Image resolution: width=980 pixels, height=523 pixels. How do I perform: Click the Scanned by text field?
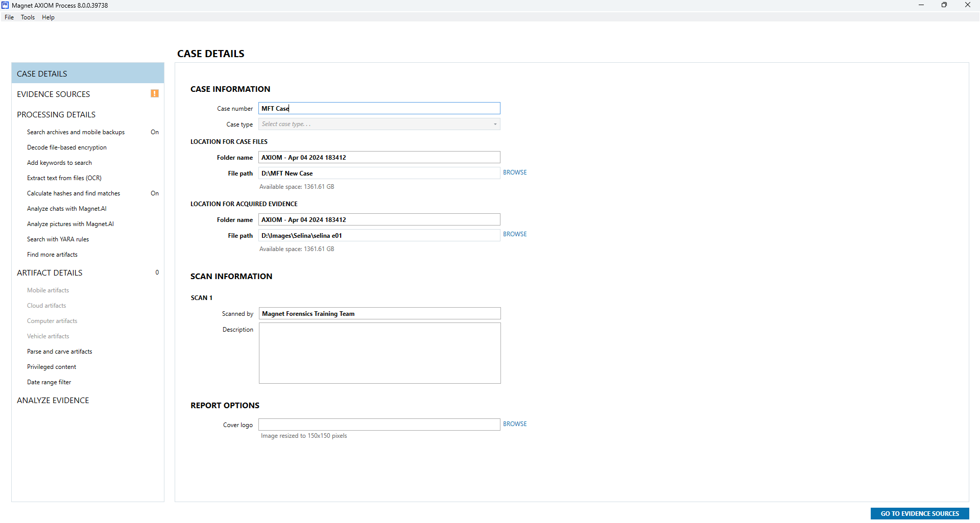[379, 313]
